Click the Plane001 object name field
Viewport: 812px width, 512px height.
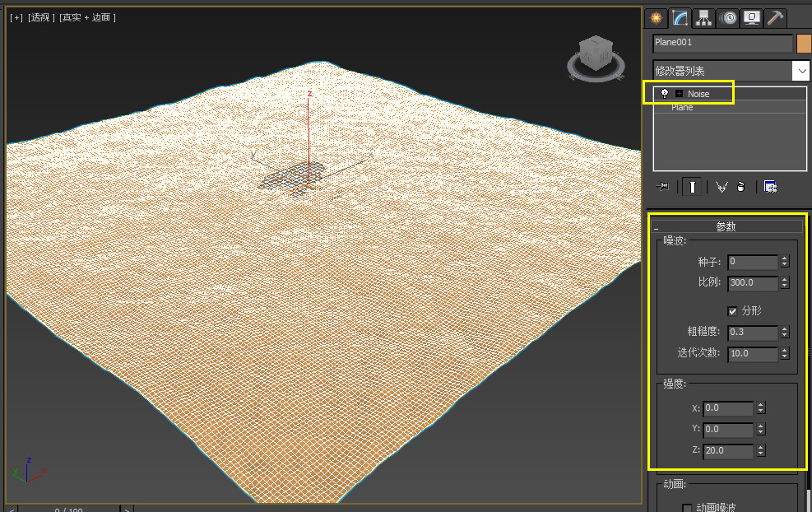pyautogui.click(x=722, y=43)
